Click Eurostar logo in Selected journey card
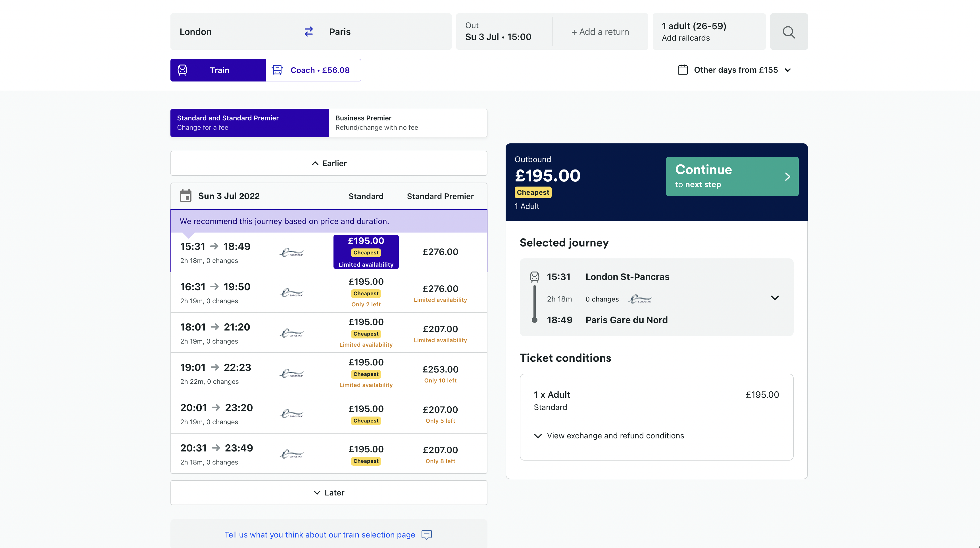Viewport: 980px width, 548px height. (640, 299)
